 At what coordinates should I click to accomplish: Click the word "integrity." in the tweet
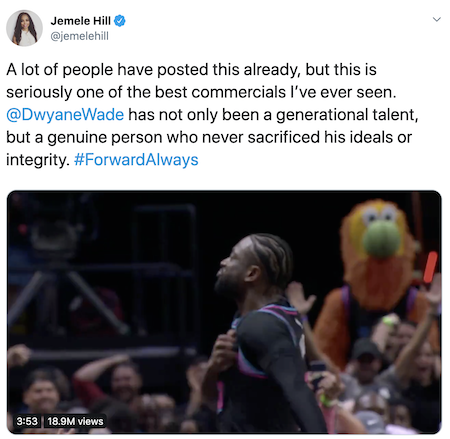[38, 160]
